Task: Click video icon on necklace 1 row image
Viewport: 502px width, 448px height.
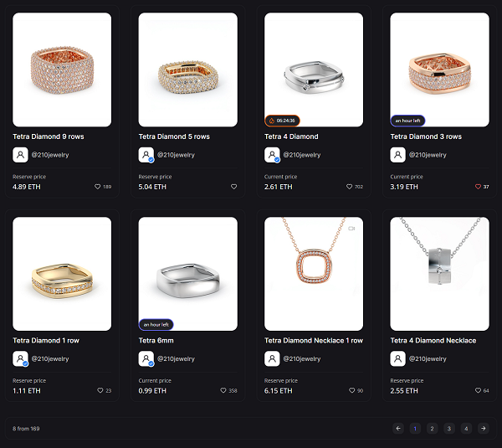Action: (x=351, y=229)
